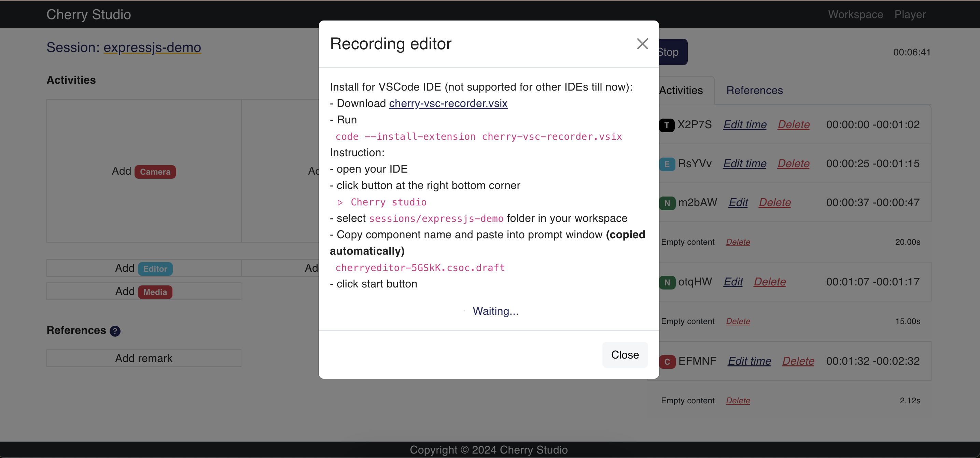The height and width of the screenshot is (458, 980).
Task: Delete the m2bAW activity
Action: 774,203
